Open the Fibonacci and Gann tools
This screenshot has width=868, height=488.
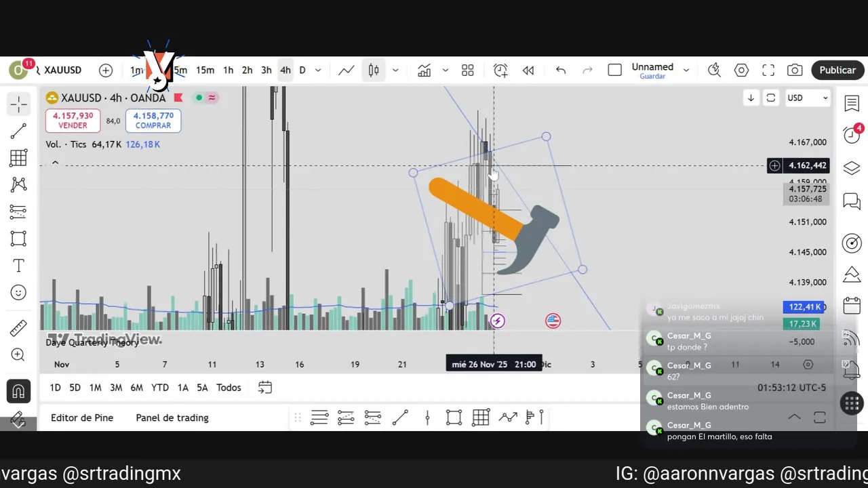18,158
